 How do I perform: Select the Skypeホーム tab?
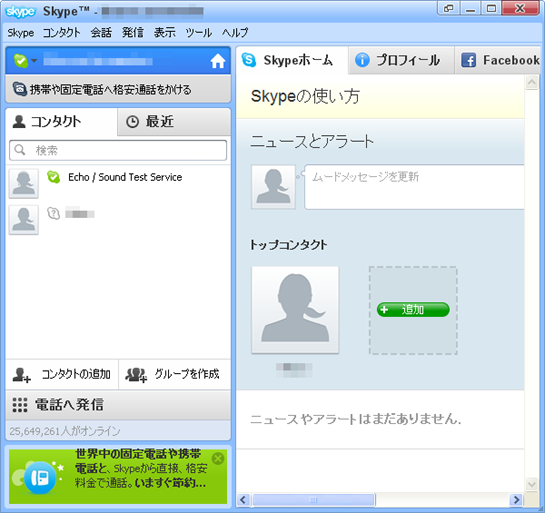point(292,60)
